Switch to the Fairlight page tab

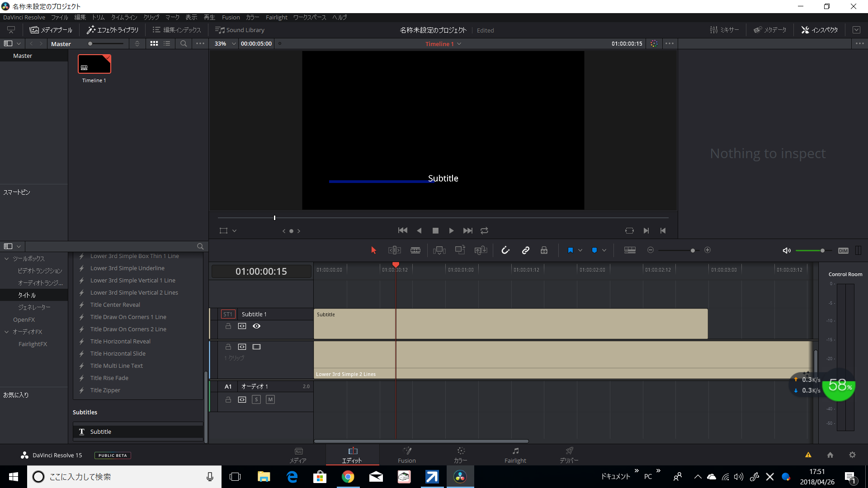515,455
